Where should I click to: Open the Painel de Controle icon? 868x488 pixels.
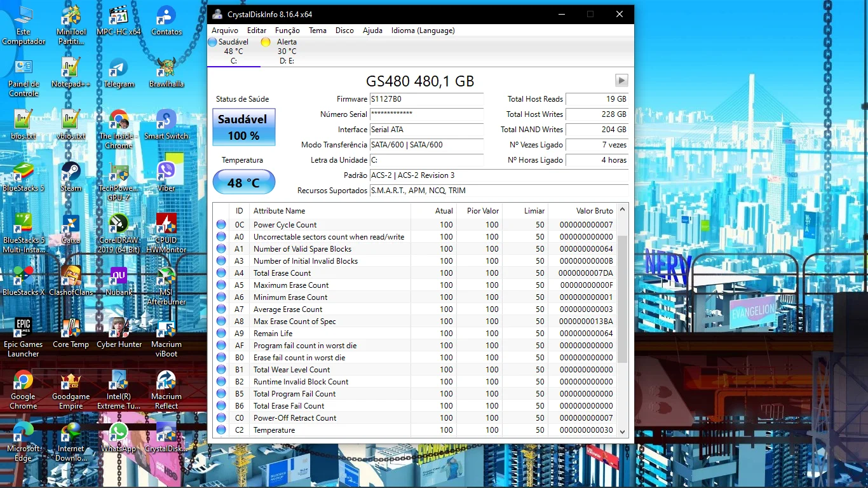[24, 78]
